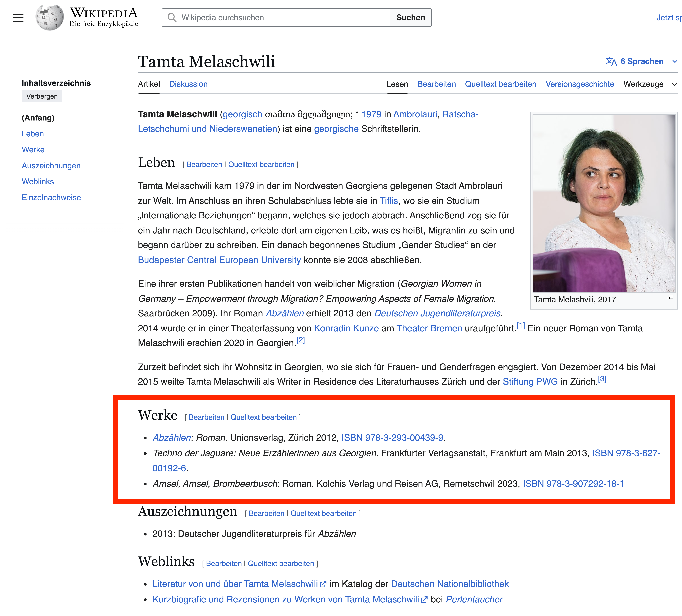Screen dimensions: 682x616
Task: Open the external link icon after Literatur von und über
Action: 323,584
